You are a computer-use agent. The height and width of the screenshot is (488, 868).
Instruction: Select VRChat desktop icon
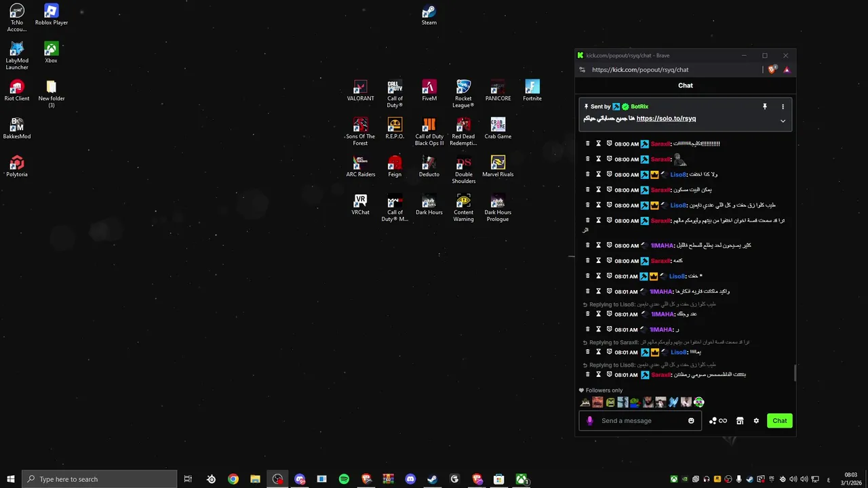pyautogui.click(x=360, y=205)
